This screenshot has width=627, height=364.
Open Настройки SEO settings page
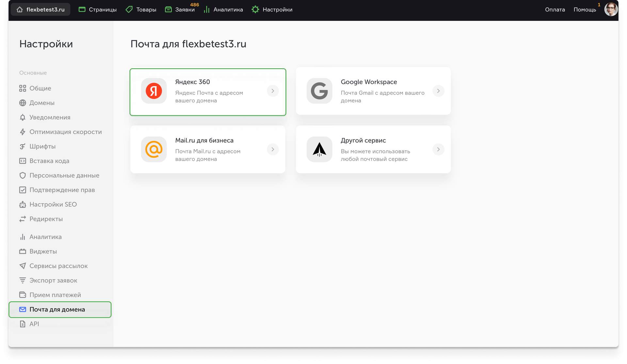tap(53, 204)
